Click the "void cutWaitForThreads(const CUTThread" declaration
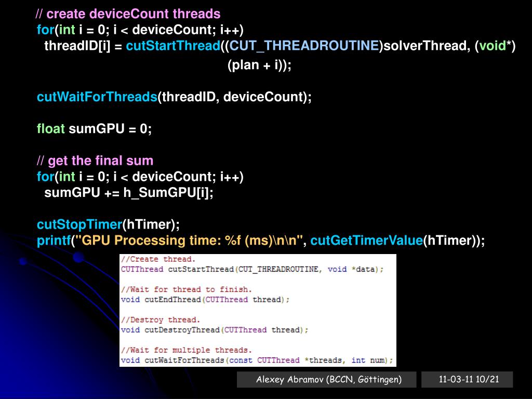Image resolution: width=532 pixels, height=399 pixels. pyautogui.click(x=257, y=361)
